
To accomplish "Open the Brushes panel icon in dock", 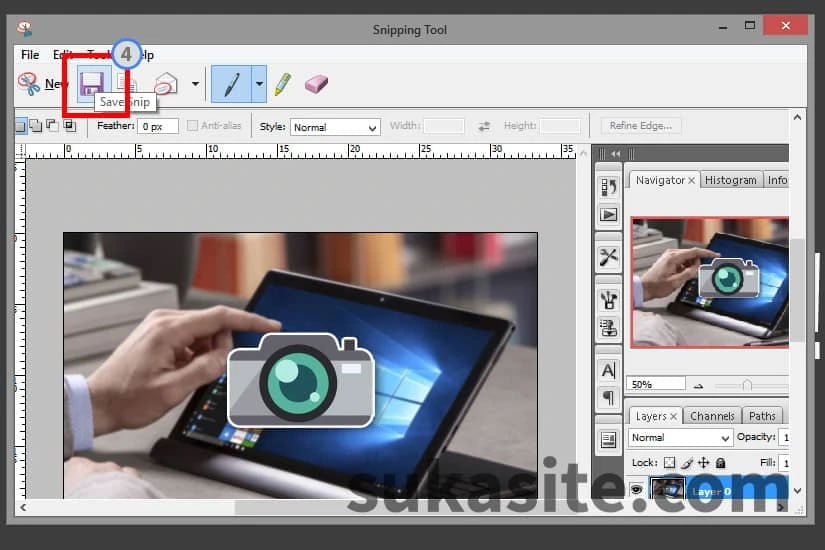I will (609, 300).
